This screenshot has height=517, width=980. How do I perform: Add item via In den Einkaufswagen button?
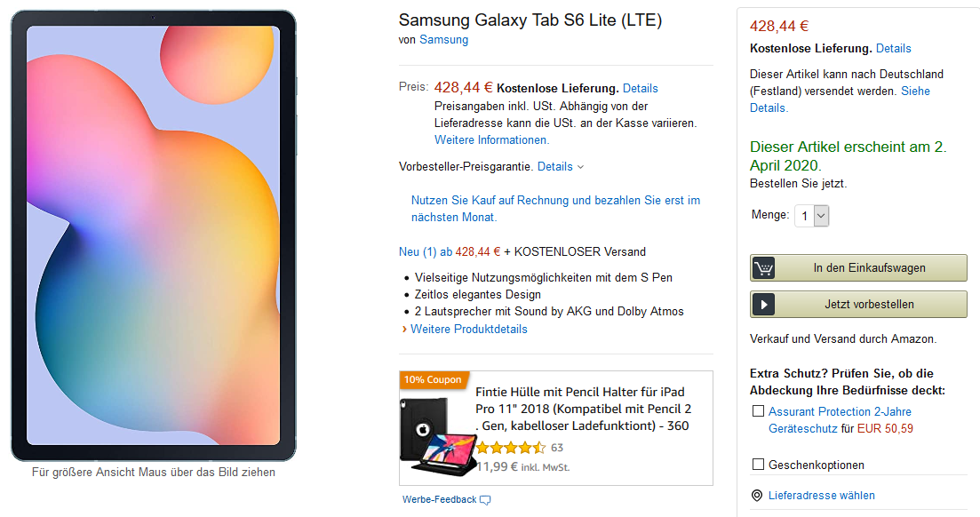click(x=869, y=267)
